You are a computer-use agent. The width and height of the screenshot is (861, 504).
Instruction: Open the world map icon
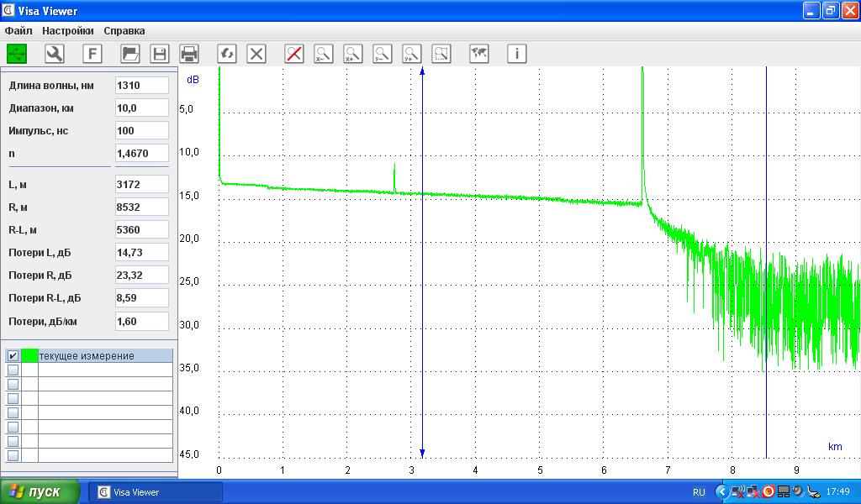point(479,54)
